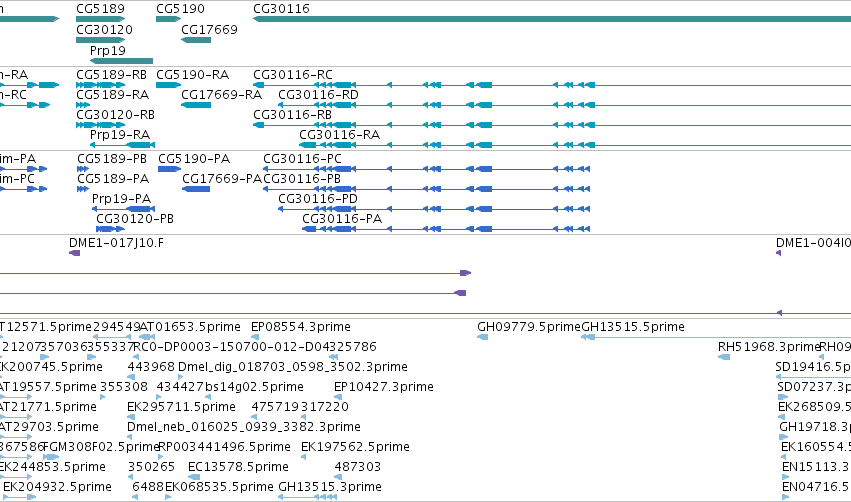
Task: Click transcript CG5190-RA
Action: pyautogui.click(x=168, y=85)
